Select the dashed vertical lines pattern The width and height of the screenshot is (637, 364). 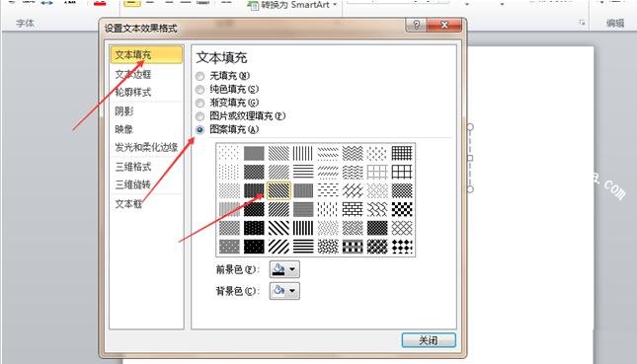328,209
